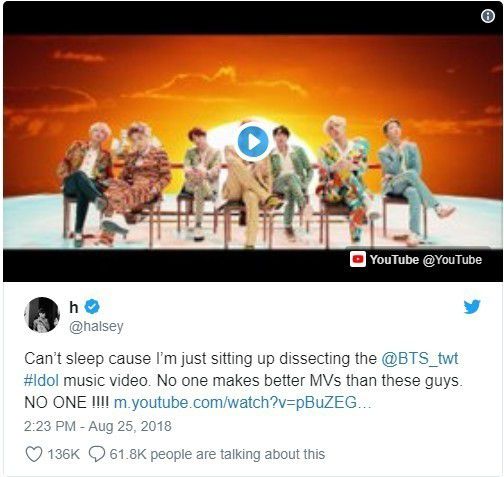Open the info icon on the video
The height and width of the screenshot is (477, 504).
click(488, 16)
